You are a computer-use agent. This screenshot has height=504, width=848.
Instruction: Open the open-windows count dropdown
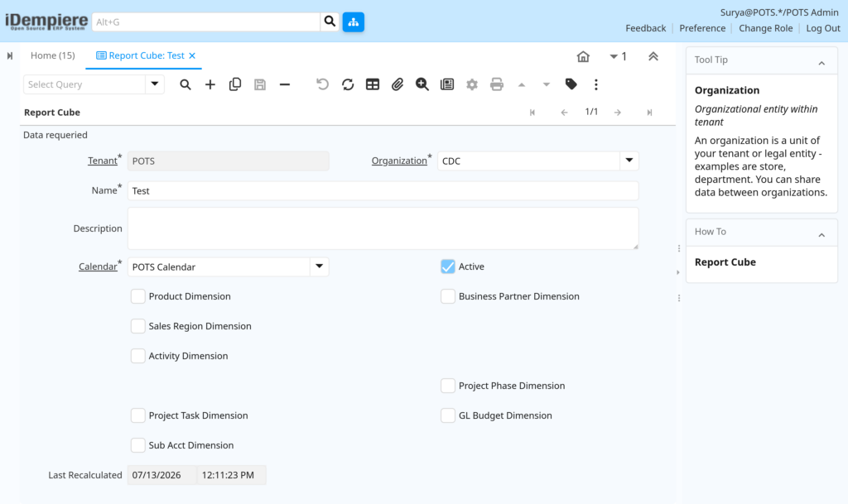coord(618,56)
